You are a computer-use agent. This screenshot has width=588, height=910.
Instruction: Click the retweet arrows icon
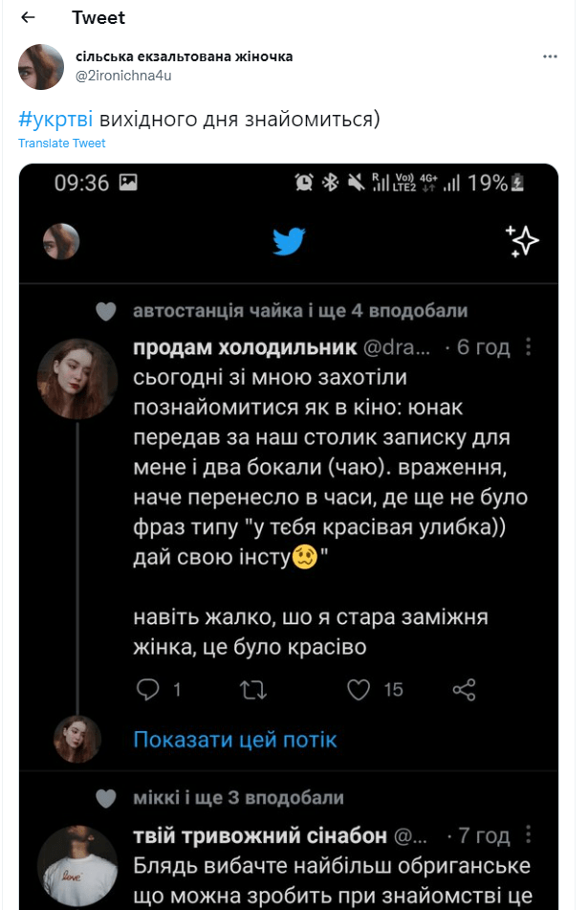tap(252, 689)
